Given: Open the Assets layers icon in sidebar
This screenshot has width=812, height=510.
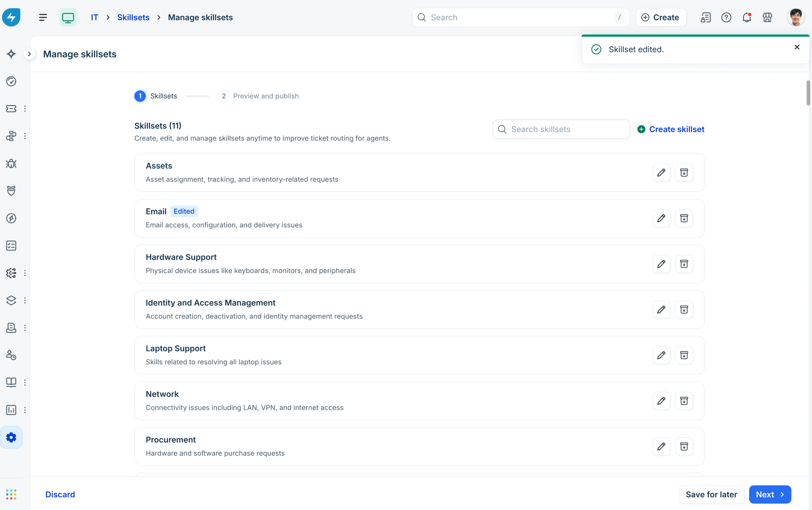Looking at the screenshot, I should [11, 300].
